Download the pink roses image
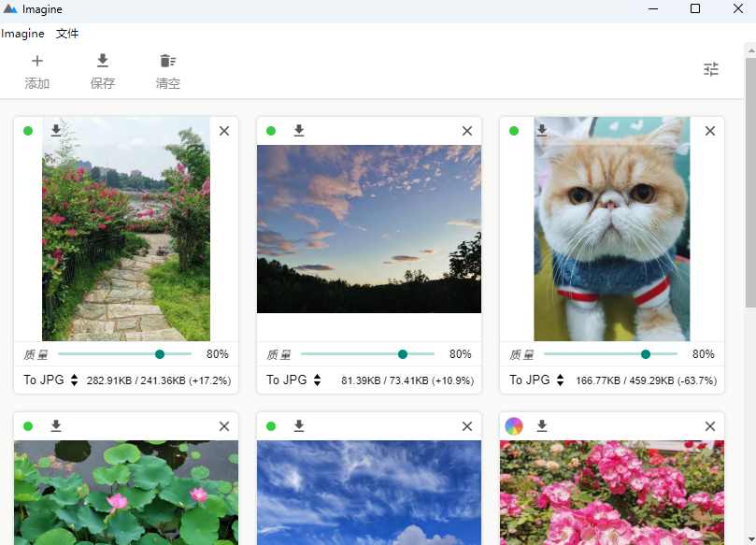Viewport: 756px width, 545px height. [542, 426]
